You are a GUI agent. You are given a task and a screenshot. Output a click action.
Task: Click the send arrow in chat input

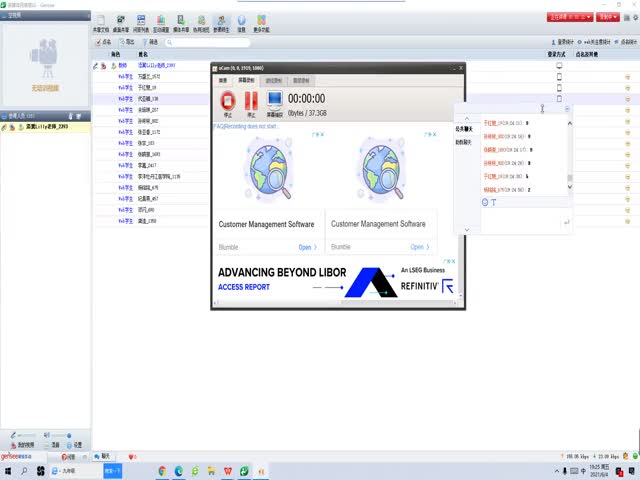567,221
